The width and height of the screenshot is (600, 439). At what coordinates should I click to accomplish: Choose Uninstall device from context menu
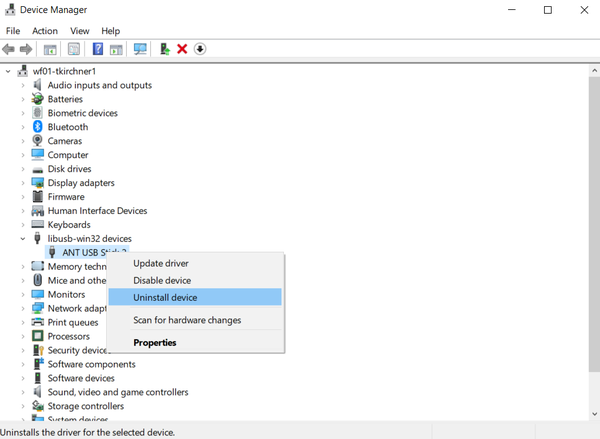coord(195,297)
